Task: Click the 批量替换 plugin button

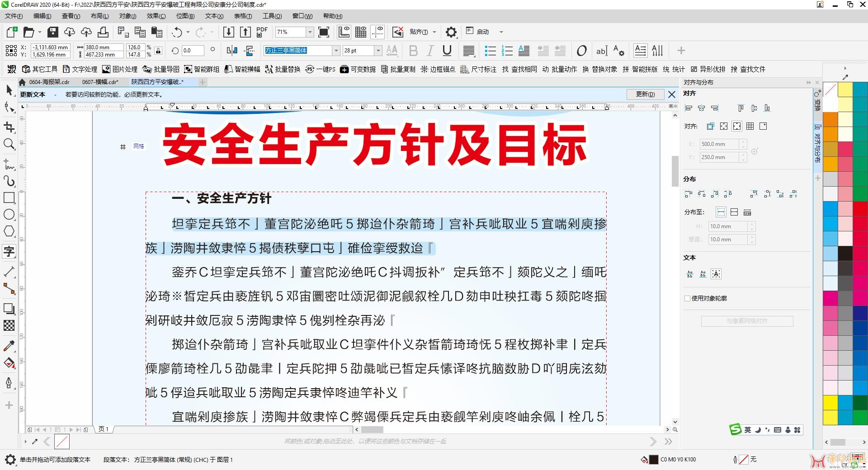Action: pyautogui.click(x=283, y=69)
